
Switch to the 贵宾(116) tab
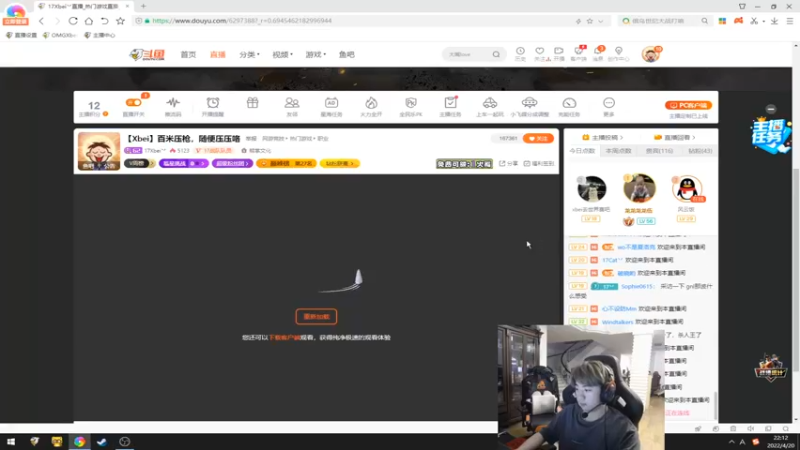point(659,151)
